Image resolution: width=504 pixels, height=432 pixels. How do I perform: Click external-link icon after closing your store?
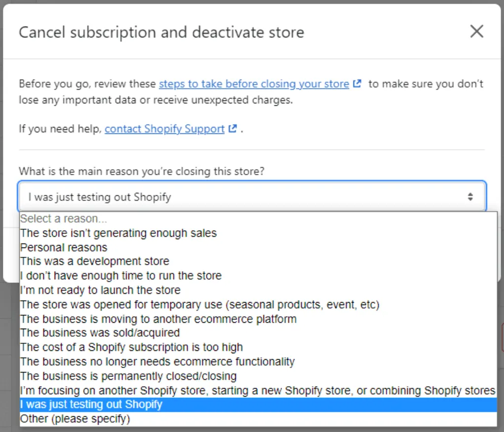click(x=357, y=84)
